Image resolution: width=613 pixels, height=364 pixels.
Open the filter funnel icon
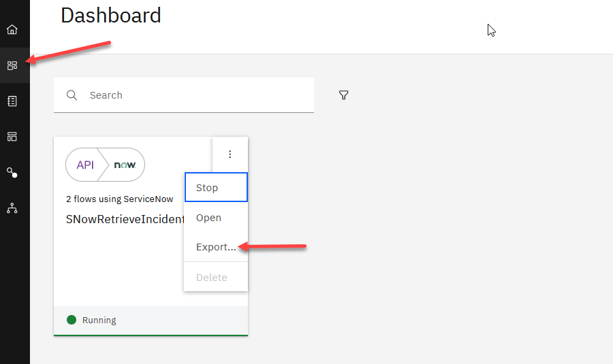tap(344, 95)
